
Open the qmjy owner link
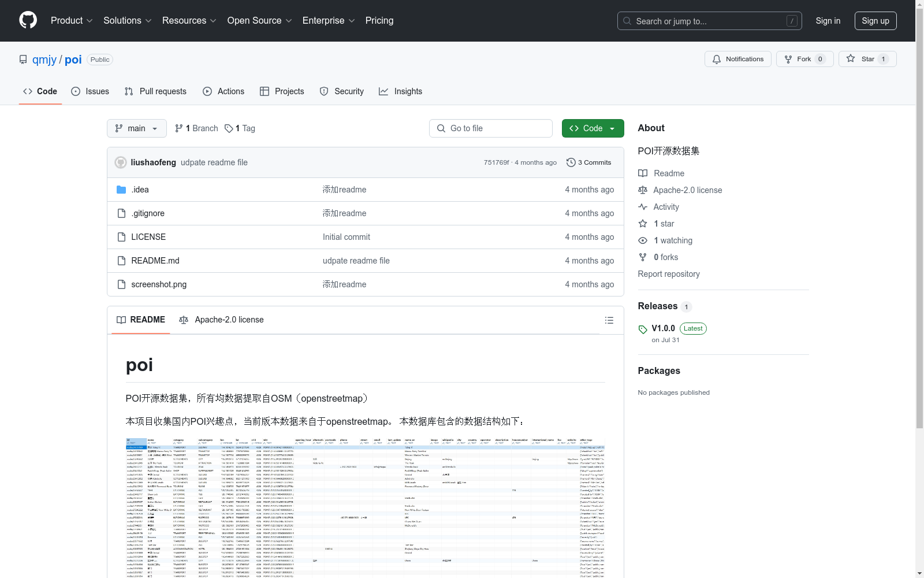pos(44,60)
